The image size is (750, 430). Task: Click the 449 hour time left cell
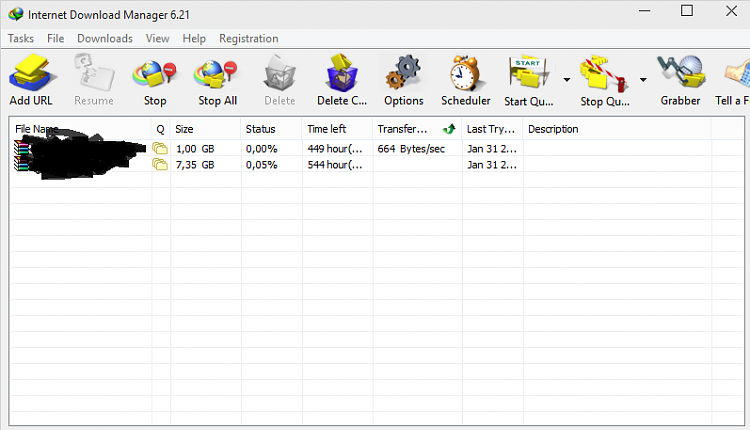[335, 149]
